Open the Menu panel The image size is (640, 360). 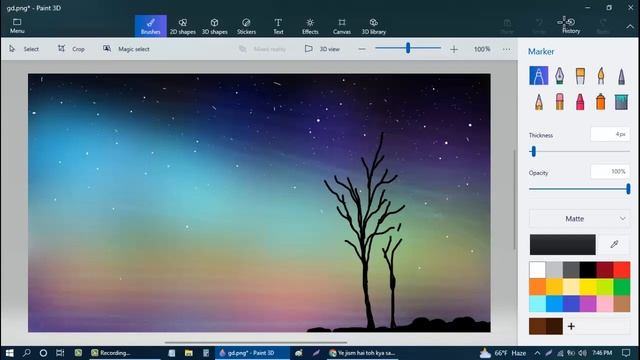pos(17,26)
